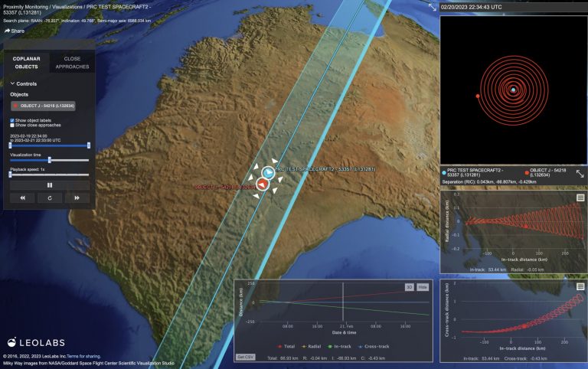Select the Coplanar Objects tab

[x=27, y=62]
